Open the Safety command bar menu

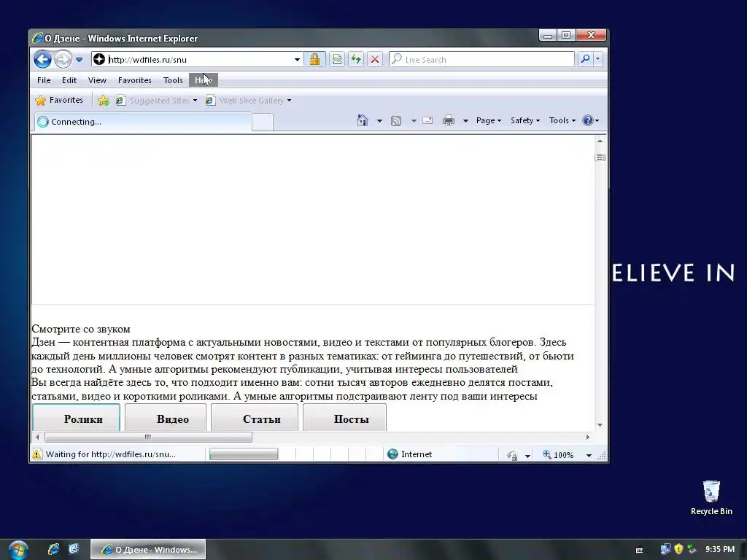pos(525,120)
